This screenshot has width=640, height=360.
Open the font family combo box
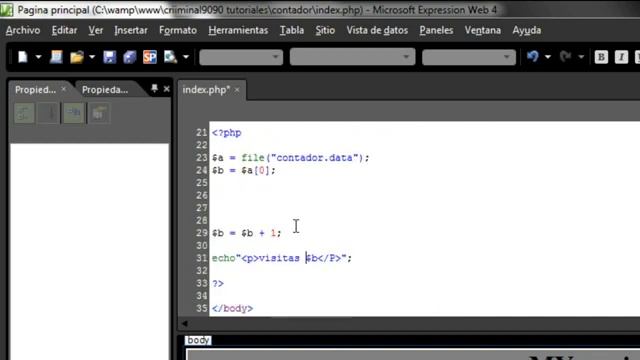352,57
